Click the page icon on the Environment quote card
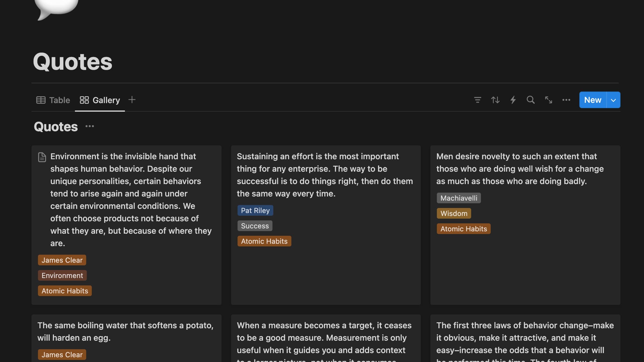Viewport: 644px width, 362px height. [x=42, y=157]
